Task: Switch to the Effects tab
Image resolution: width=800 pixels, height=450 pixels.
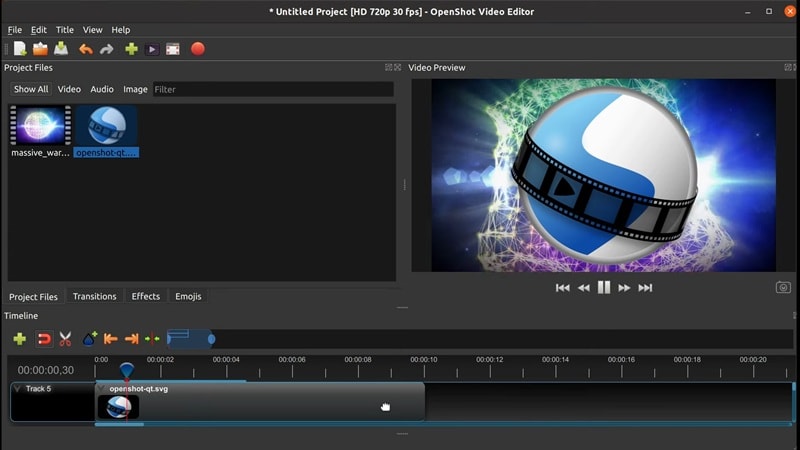Action: coord(145,296)
